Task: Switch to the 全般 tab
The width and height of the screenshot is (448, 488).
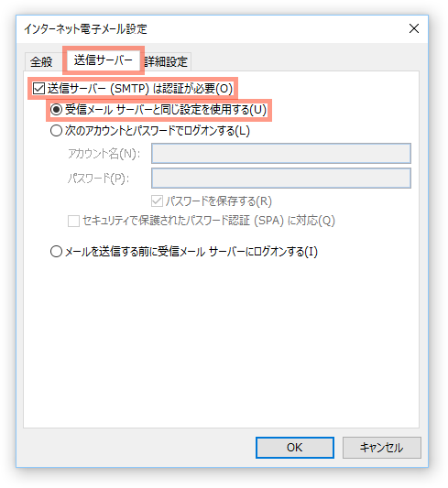Action: [41, 61]
